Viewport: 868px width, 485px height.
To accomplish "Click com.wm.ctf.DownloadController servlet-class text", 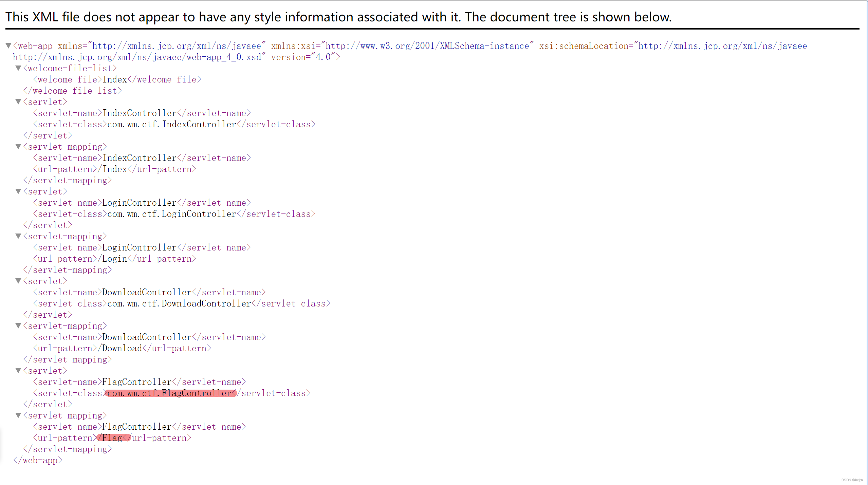I will [x=179, y=303].
